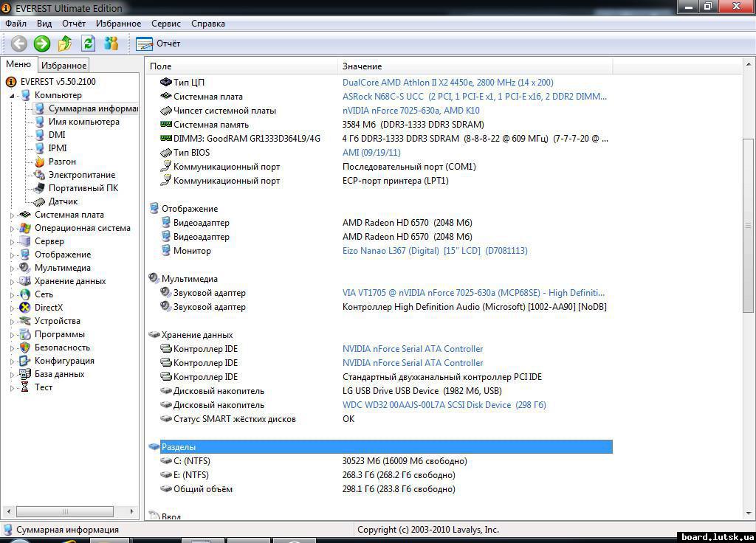Select the Датчик sensor tree item
The image size is (756, 543).
click(63, 201)
